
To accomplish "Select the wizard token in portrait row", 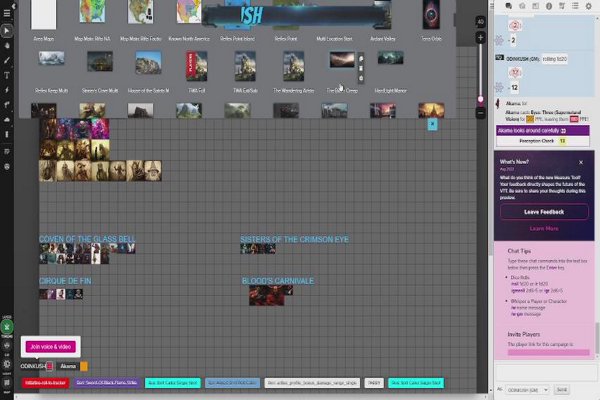I will [153, 171].
